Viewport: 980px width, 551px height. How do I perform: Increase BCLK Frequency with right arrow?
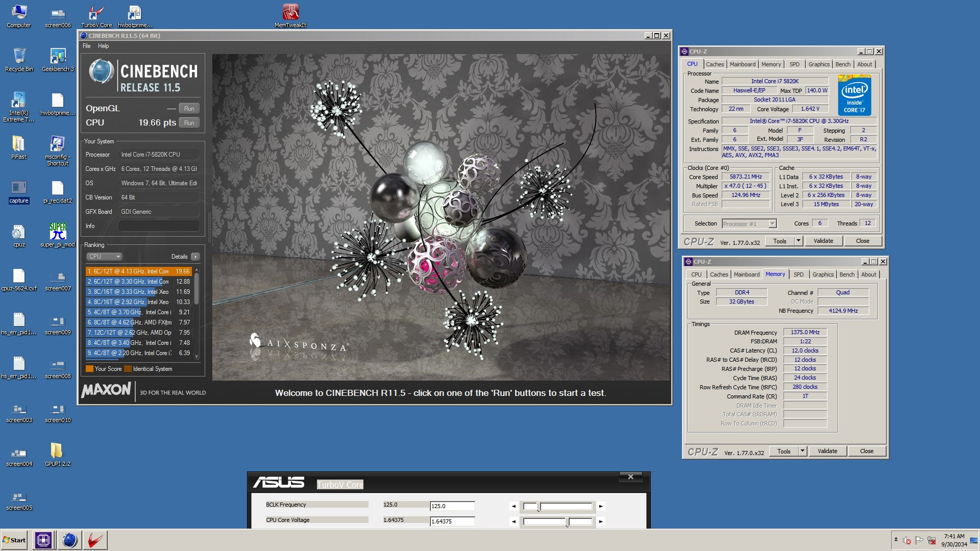click(601, 506)
